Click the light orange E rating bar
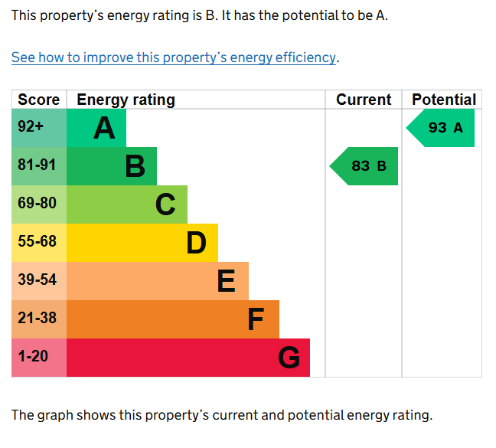This screenshot has width=496, height=448. click(x=158, y=281)
